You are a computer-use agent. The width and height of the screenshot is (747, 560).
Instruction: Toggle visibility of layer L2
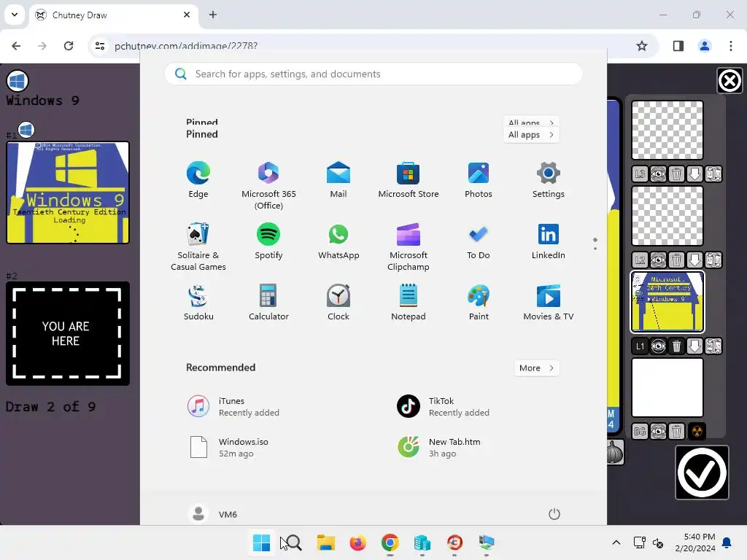click(658, 260)
